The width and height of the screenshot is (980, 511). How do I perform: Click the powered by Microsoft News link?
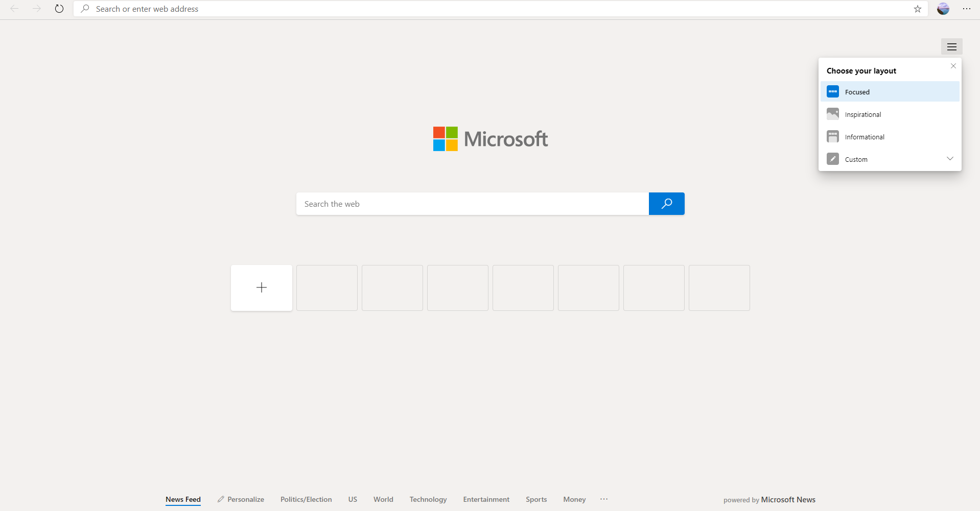[x=769, y=500]
